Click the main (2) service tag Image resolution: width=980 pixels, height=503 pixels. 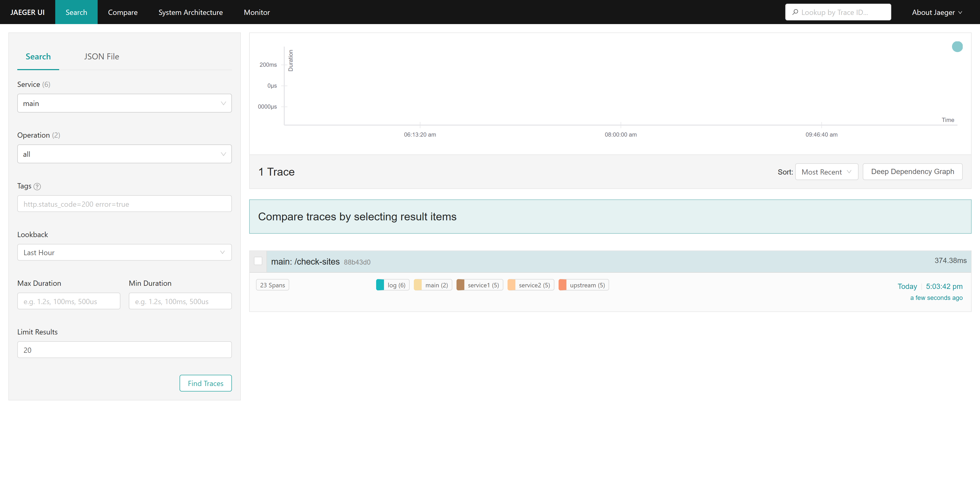click(x=433, y=285)
